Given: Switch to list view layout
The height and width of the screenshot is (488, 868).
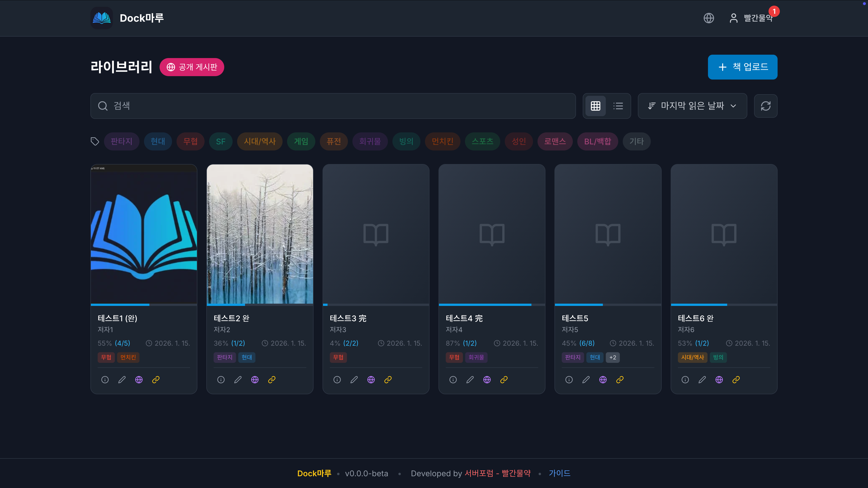Looking at the screenshot, I should (x=618, y=106).
